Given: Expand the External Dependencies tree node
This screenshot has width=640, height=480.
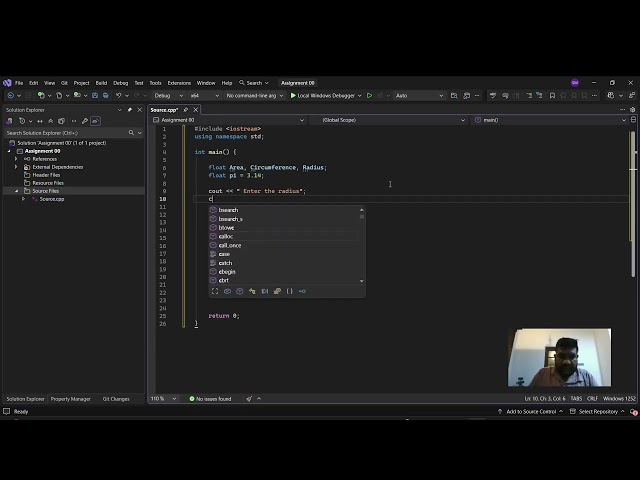Looking at the screenshot, I should click(x=16, y=167).
